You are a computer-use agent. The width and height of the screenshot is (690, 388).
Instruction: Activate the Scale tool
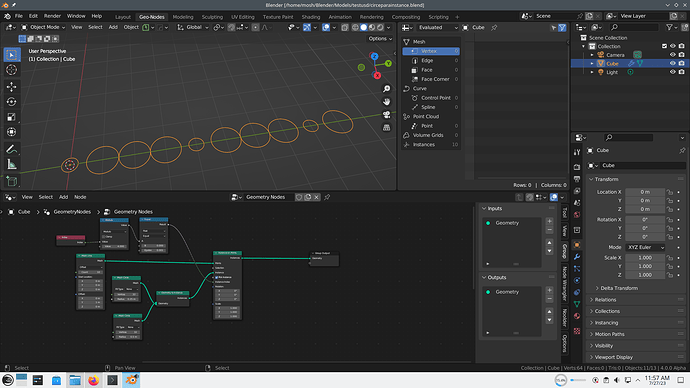(11, 117)
